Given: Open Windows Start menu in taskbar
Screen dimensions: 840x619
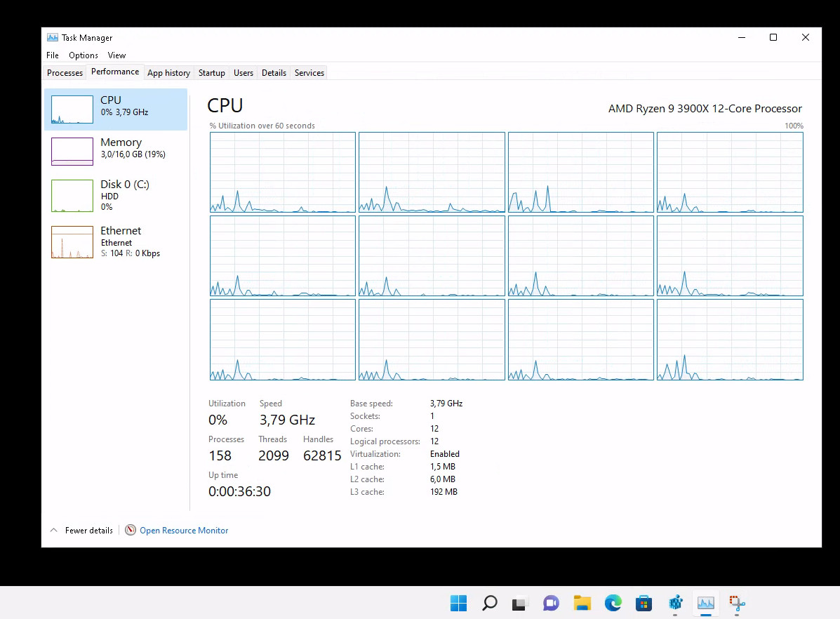Looking at the screenshot, I should pyautogui.click(x=458, y=604).
